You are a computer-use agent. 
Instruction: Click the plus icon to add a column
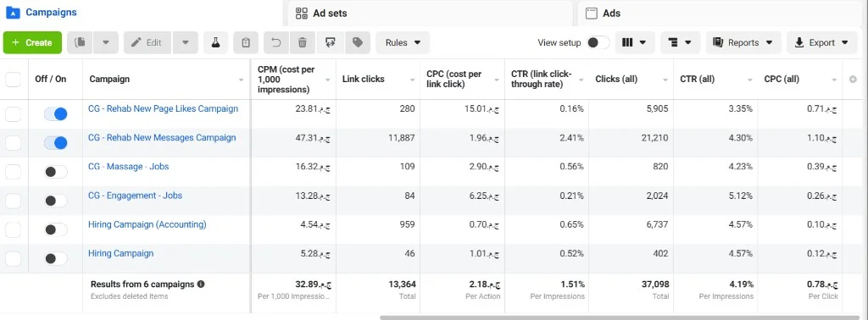tap(853, 80)
